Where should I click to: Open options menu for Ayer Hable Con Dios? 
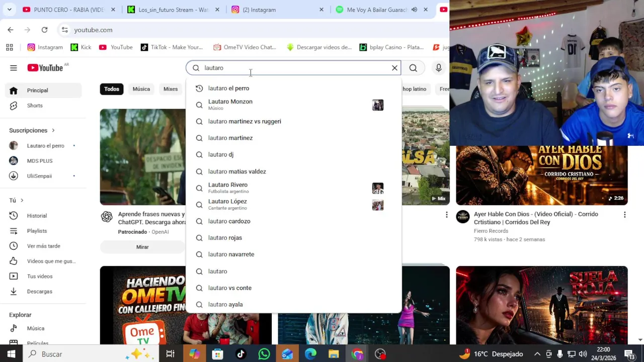(624, 215)
